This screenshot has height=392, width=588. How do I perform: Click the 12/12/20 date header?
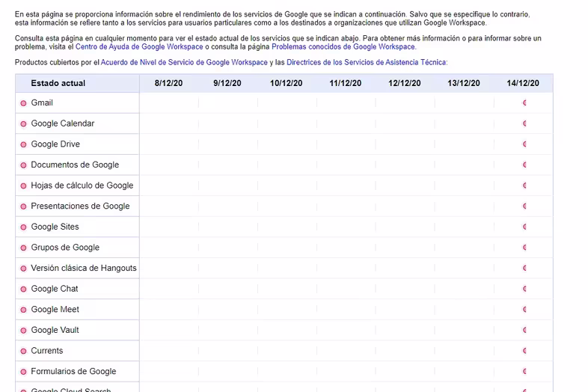point(405,83)
